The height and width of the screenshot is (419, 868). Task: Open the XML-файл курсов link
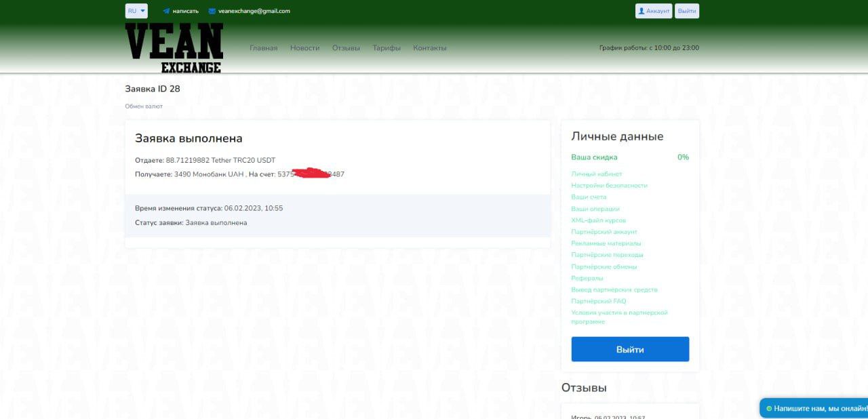[x=599, y=220]
